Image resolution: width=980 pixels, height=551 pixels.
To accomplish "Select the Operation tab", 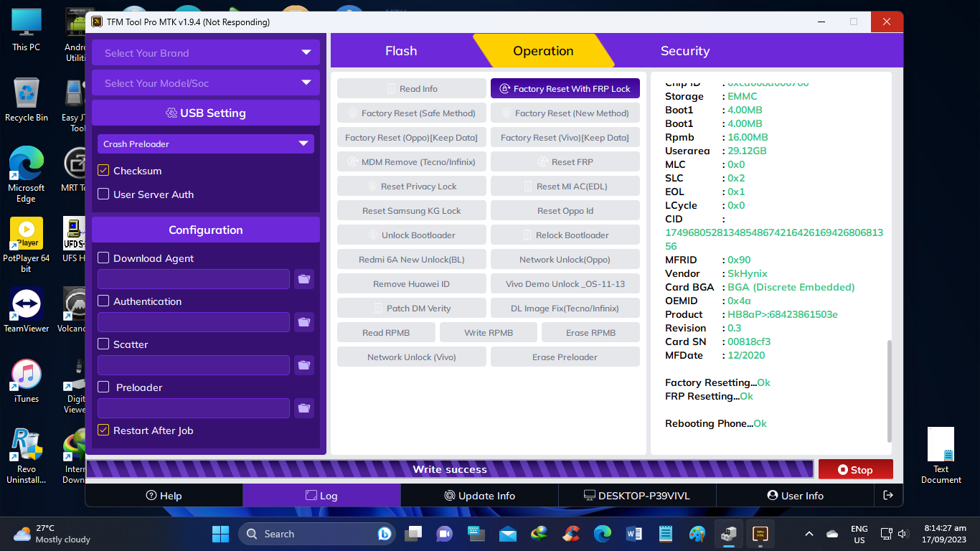I will (543, 51).
